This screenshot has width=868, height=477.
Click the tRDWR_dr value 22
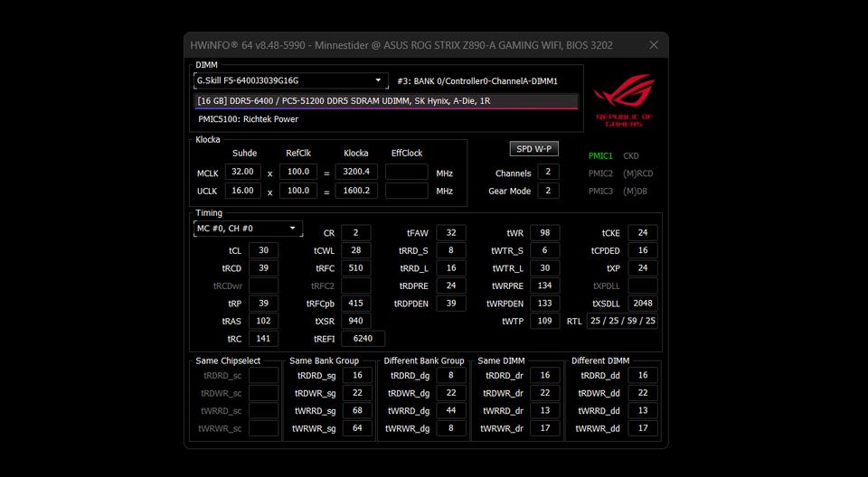tap(544, 393)
